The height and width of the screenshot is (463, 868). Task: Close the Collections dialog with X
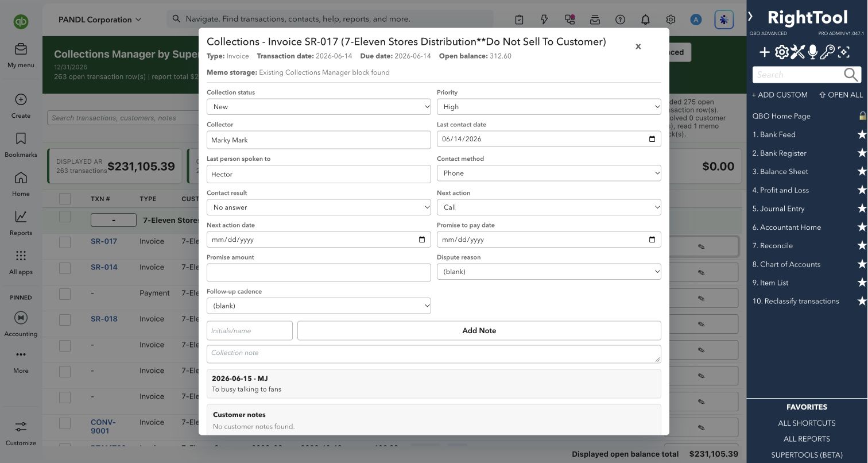638,47
